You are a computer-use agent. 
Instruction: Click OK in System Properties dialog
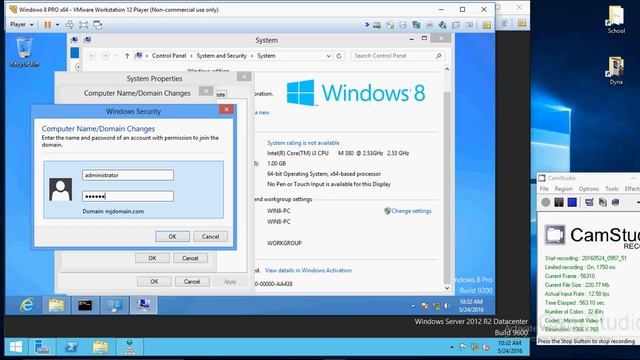pos(154,282)
